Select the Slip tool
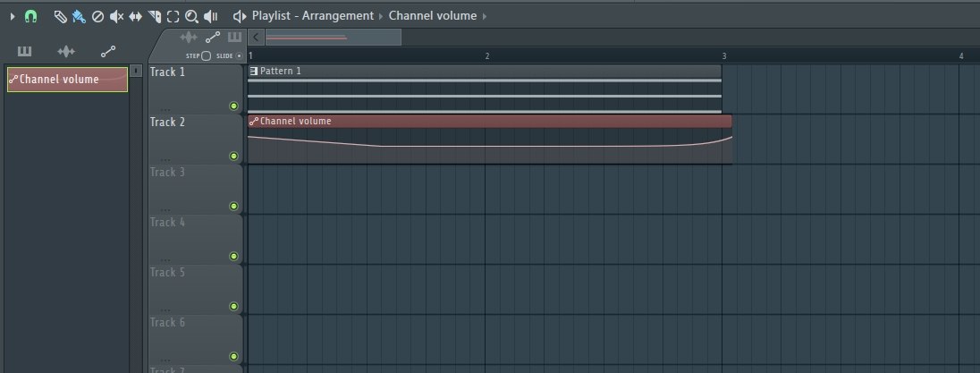This screenshot has width=980, height=373. tap(136, 17)
